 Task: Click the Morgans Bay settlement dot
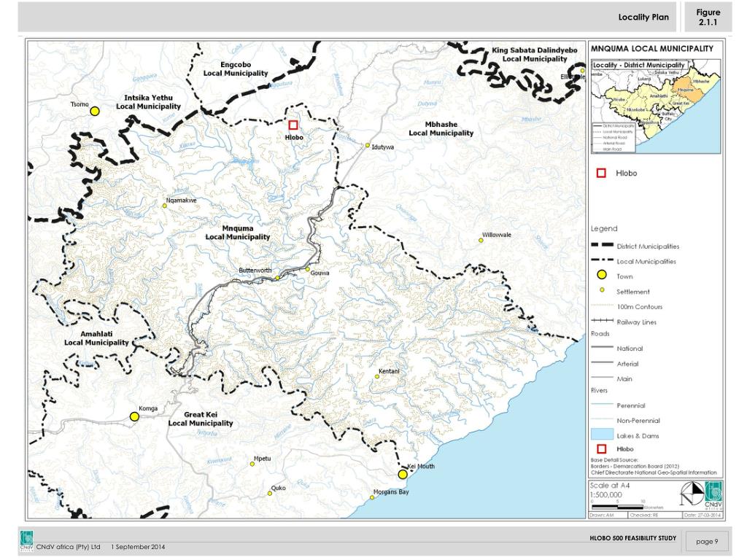(x=372, y=497)
